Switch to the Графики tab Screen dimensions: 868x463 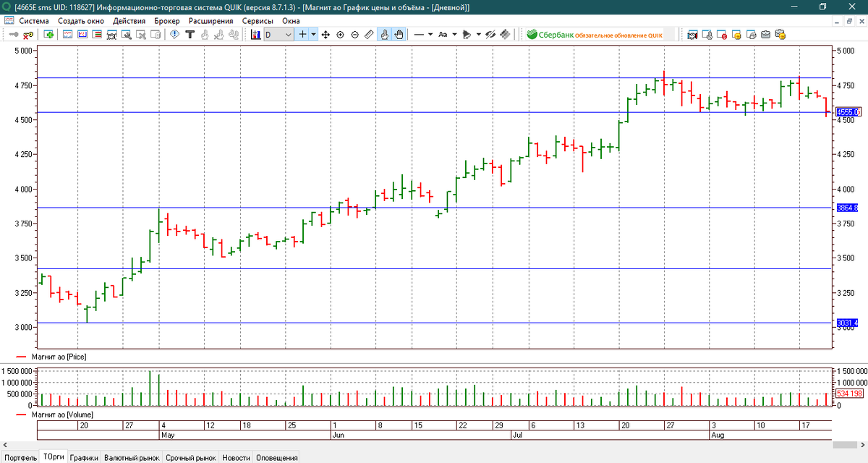pos(85,457)
